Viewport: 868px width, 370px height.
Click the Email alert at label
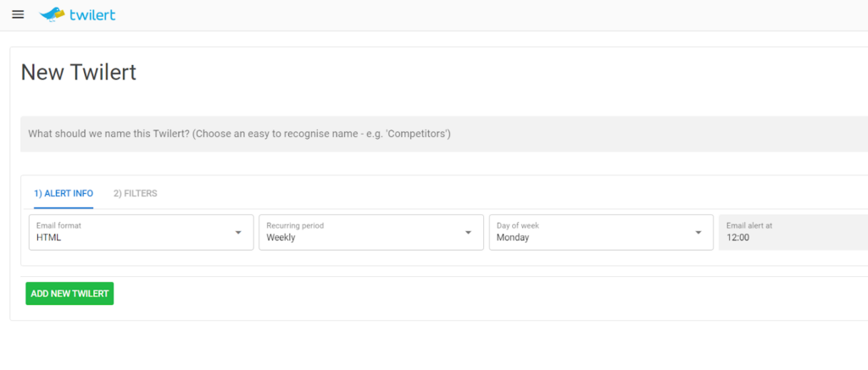coord(749,226)
